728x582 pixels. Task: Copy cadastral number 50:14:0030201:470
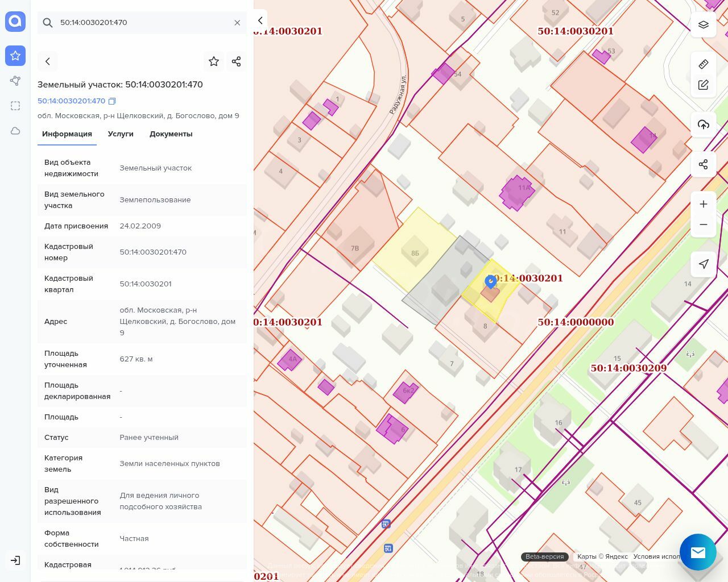pos(112,101)
